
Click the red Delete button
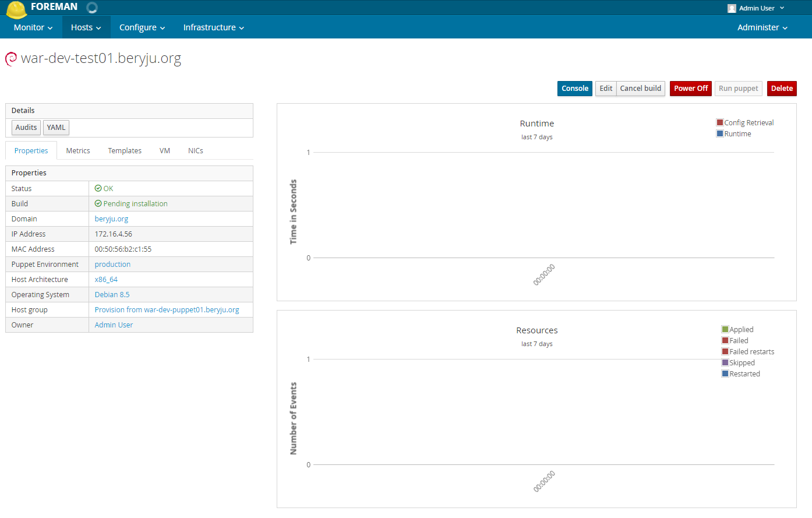[x=782, y=89]
